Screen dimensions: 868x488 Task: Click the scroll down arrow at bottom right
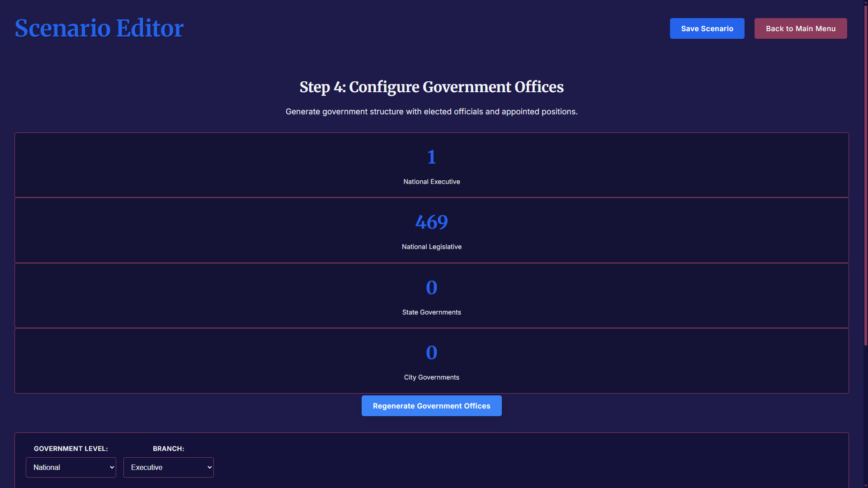coord(865,485)
